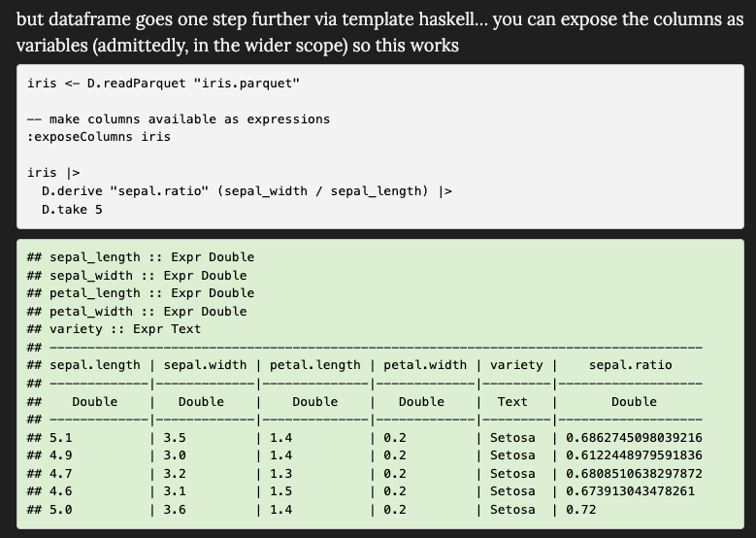This screenshot has width=756, height=538.
Task: Click the :exposeColumns iris command line
Action: click(x=99, y=137)
